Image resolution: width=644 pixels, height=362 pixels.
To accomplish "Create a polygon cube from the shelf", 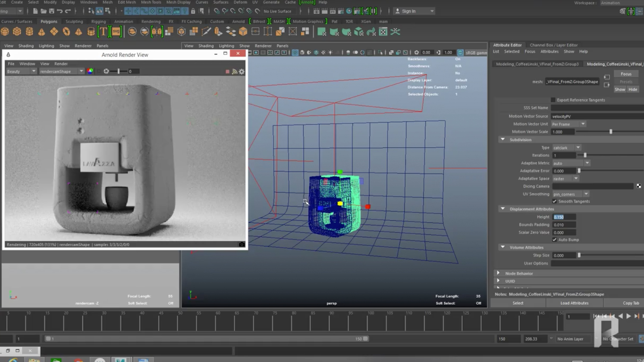I will pyautogui.click(x=17, y=31).
